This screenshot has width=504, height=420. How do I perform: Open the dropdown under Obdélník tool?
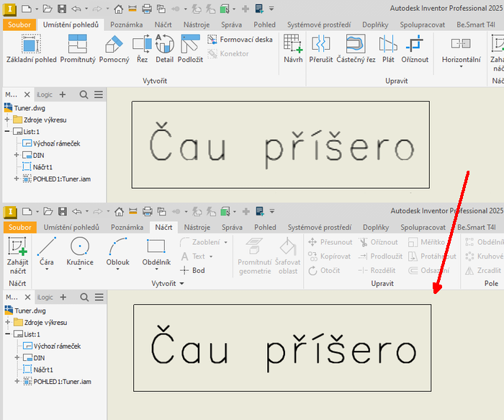point(156,271)
